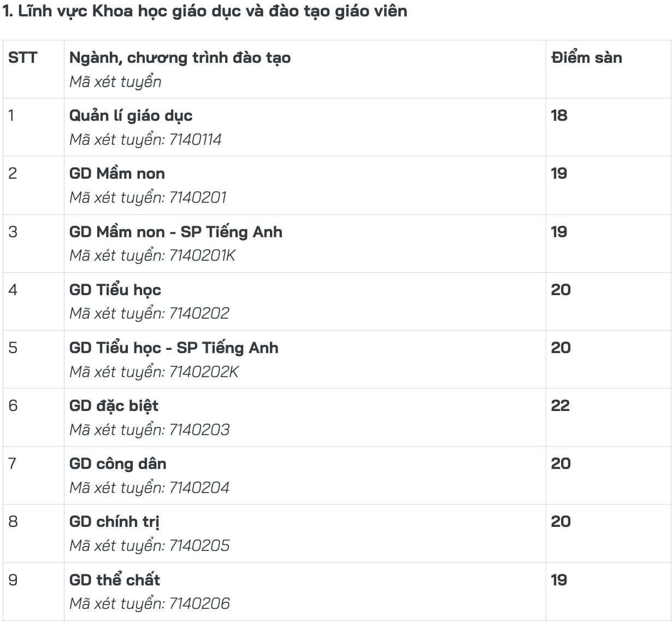The image size is (672, 622).
Task: Click the GD Tiểu học program name
Action: [x=115, y=290]
